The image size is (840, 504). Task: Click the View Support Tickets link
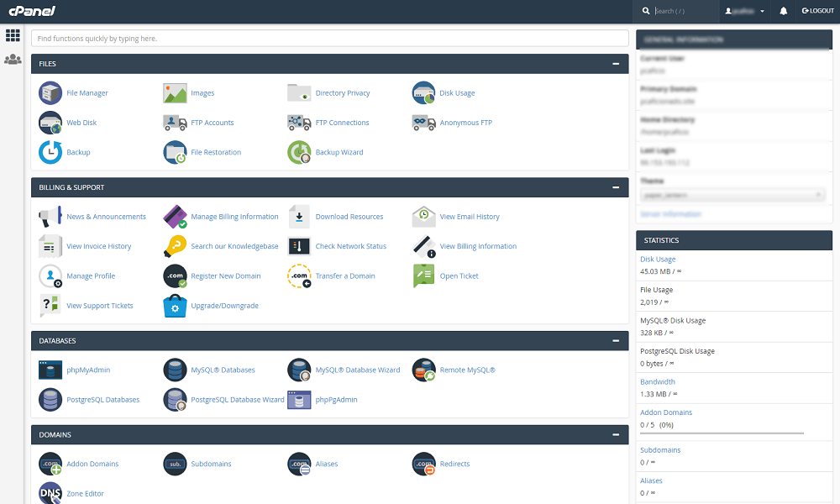coord(100,306)
